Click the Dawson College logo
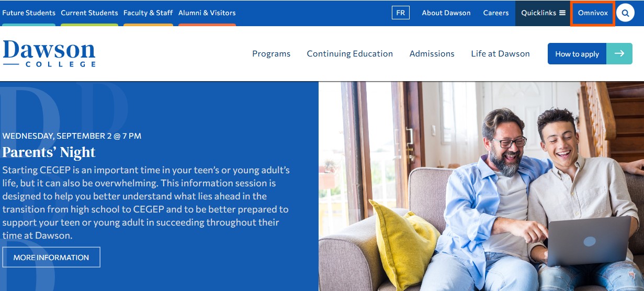The height and width of the screenshot is (291, 644). [49, 53]
